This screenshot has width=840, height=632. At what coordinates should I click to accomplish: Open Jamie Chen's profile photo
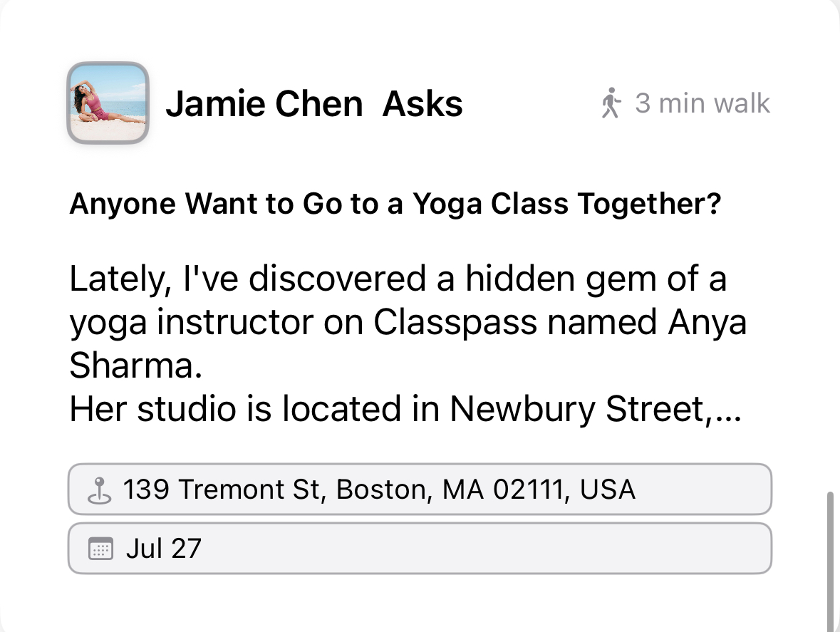tap(108, 103)
